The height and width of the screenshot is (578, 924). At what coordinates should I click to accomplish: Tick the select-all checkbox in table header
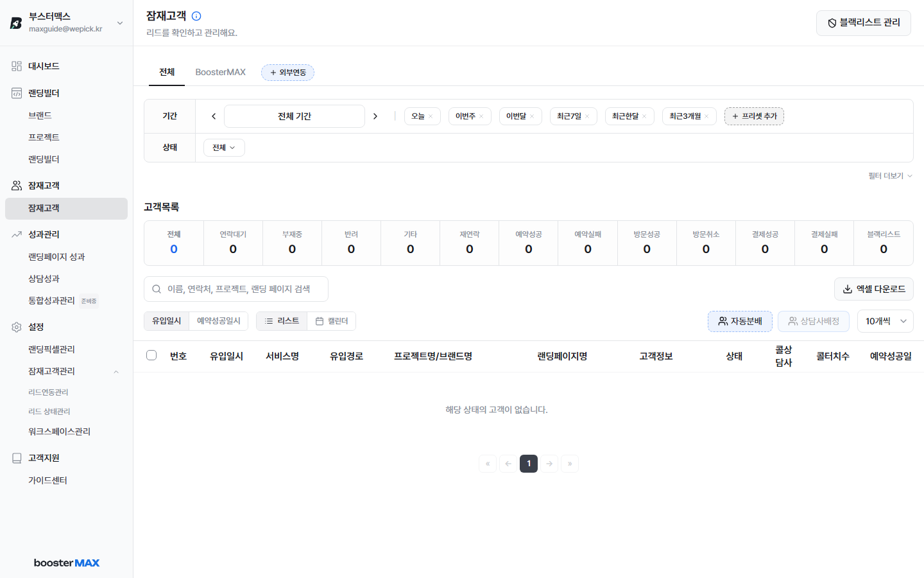tap(151, 355)
